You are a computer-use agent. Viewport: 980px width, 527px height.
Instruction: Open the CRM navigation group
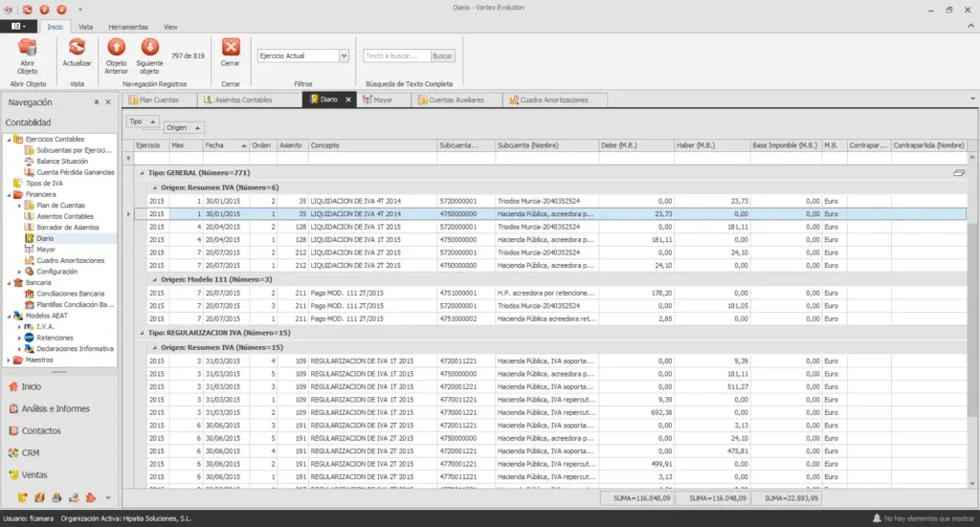[x=30, y=452]
